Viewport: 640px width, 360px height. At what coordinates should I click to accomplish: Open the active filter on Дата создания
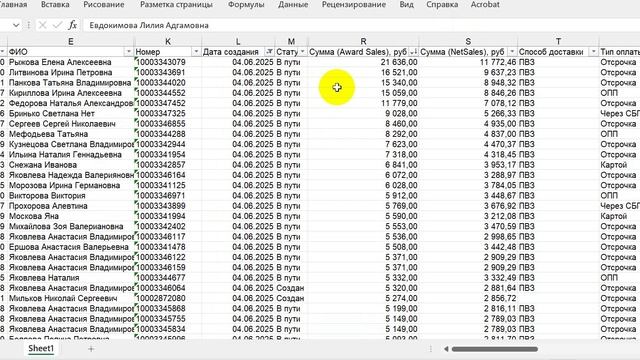pos(269,52)
